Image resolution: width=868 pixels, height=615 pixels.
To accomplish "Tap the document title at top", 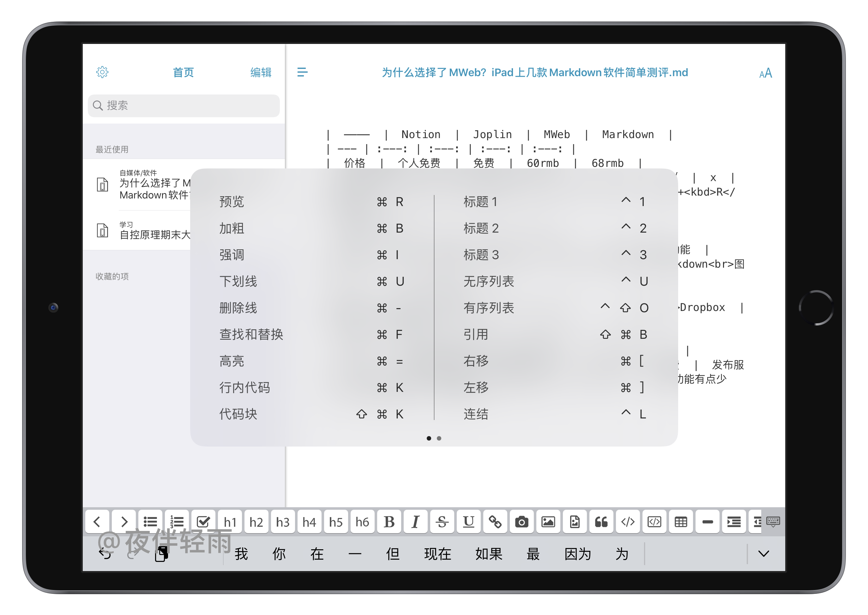I will pyautogui.click(x=535, y=72).
